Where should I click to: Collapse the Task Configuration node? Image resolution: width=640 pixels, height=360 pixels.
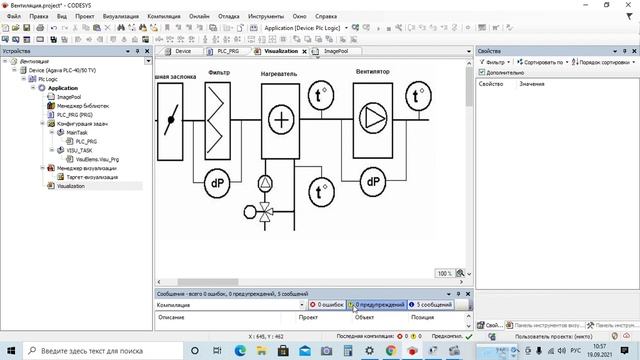pyautogui.click(x=42, y=123)
